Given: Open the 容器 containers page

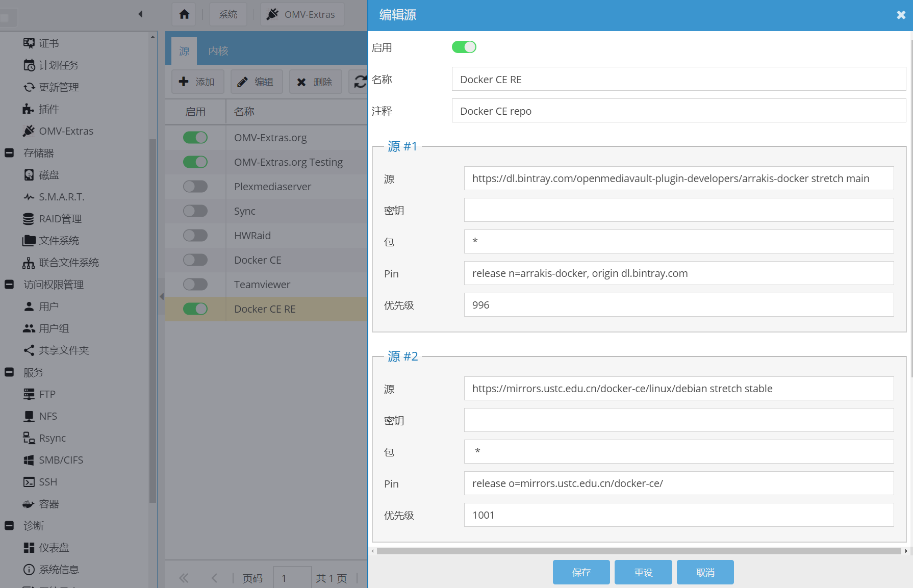Looking at the screenshot, I should point(41,504).
